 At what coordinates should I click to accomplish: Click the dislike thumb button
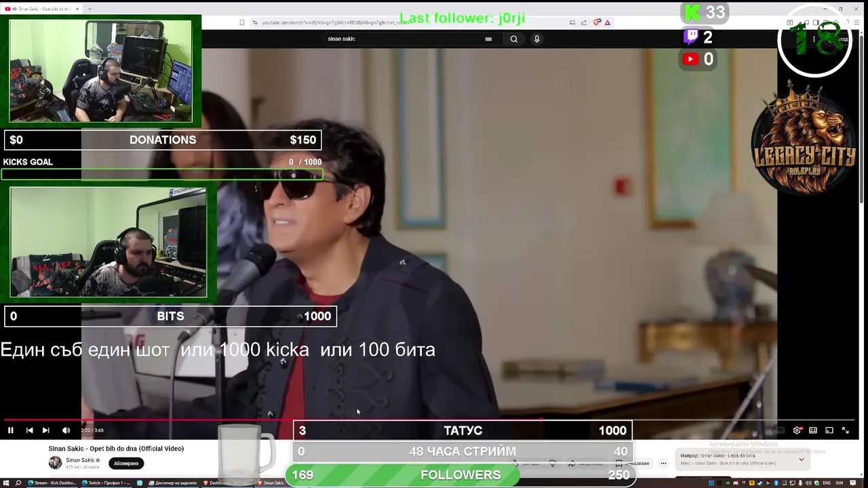(x=553, y=464)
